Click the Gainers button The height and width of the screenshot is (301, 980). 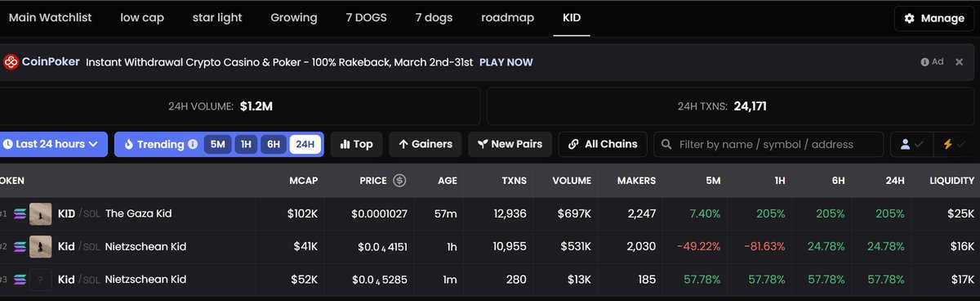[425, 145]
